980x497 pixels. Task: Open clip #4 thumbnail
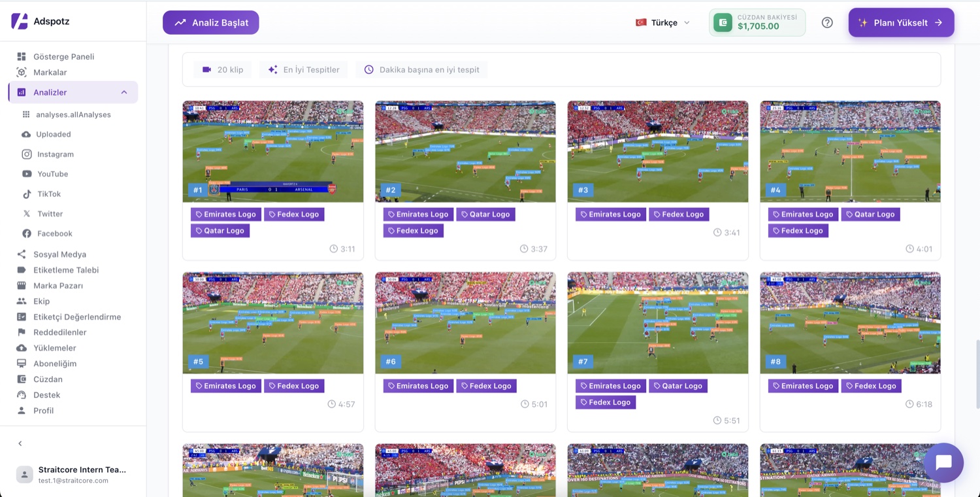click(851, 152)
